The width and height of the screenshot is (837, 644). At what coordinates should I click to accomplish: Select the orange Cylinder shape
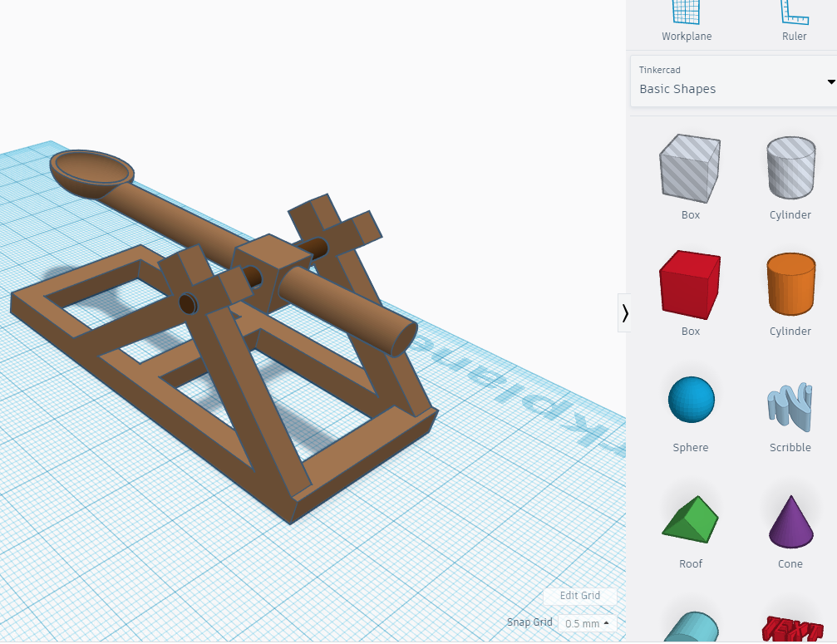point(790,284)
